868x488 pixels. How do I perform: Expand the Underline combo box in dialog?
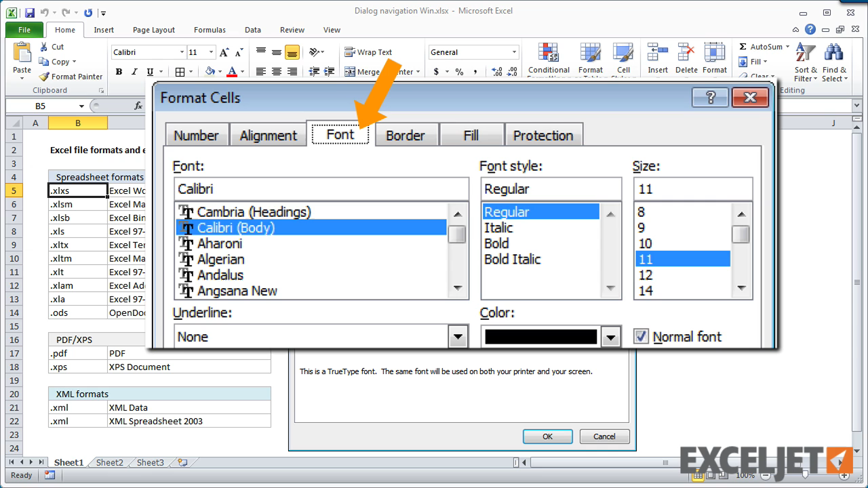pos(458,337)
